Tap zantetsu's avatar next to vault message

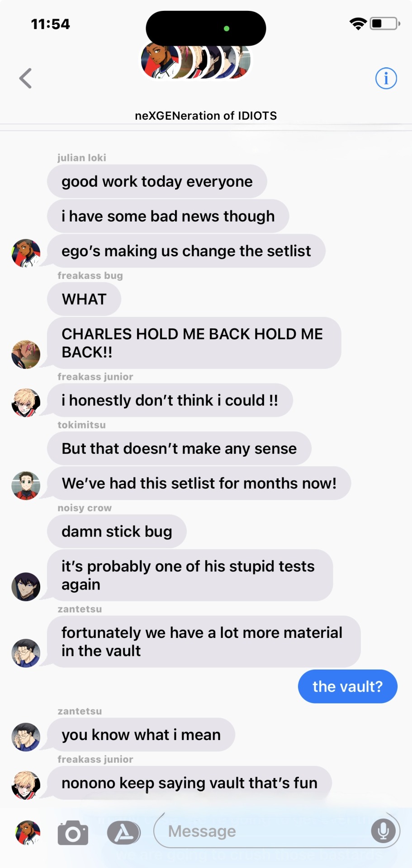[26, 653]
